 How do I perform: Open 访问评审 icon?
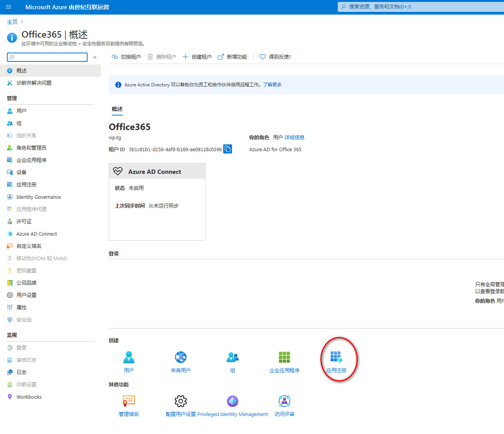[x=284, y=401]
